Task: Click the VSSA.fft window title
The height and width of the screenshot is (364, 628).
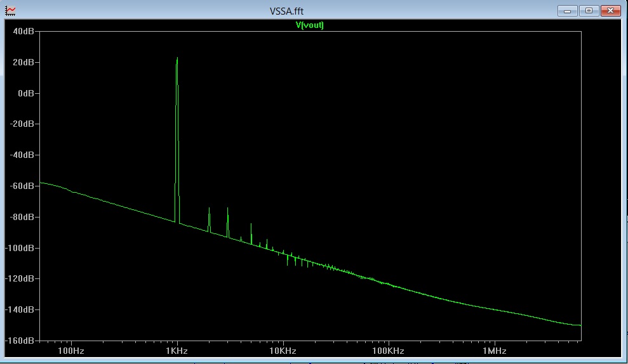Action: 286,11
